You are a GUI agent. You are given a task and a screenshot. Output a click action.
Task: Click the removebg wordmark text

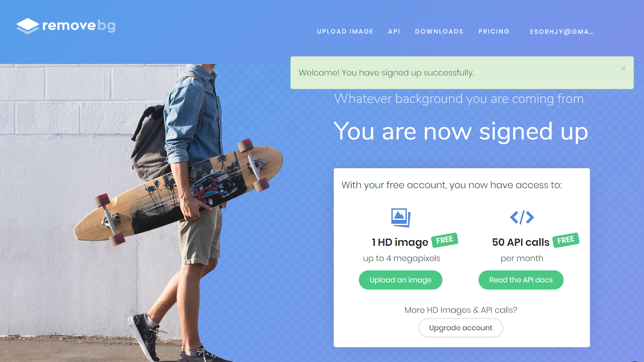tap(79, 26)
